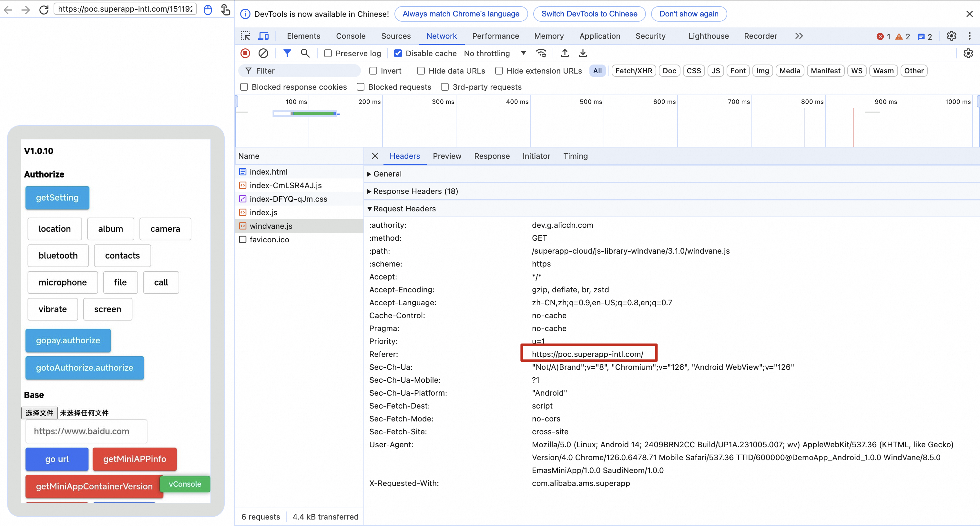Image resolution: width=980 pixels, height=526 pixels.
Task: Click export HAR download arrow
Action: (583, 53)
